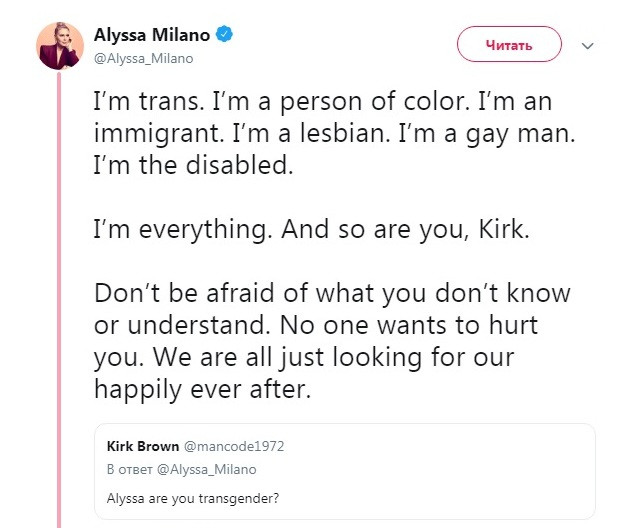Open the Alyssa Milano display name link
This screenshot has width=626, height=528.
tap(152, 35)
